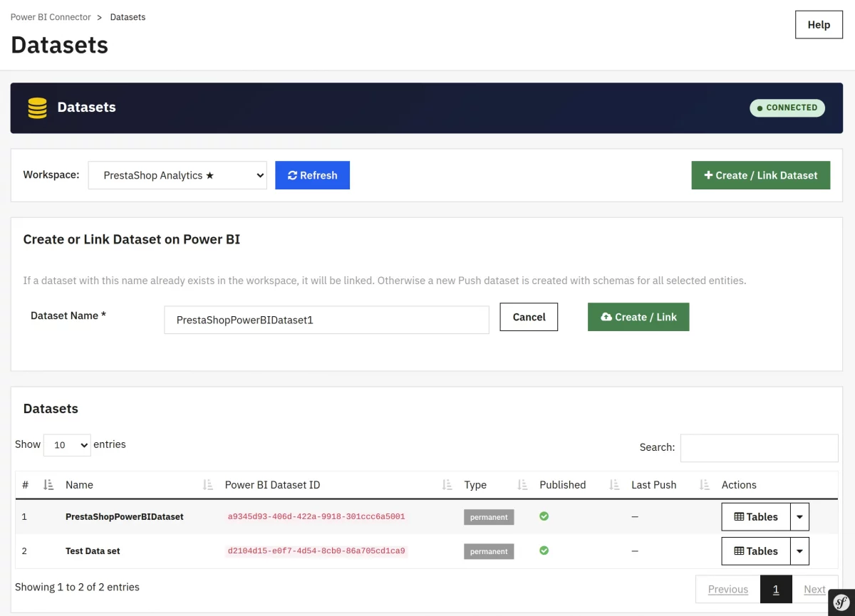Open Tables for Test Data set
Image resolution: width=855 pixels, height=616 pixels.
pos(756,551)
